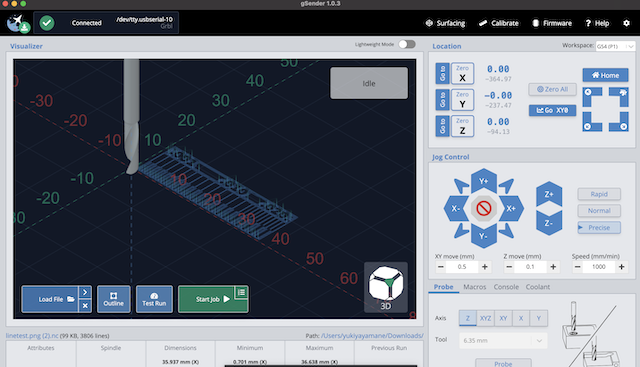Select XYZ probe axis
The width and height of the screenshot is (640, 367).
point(485,318)
